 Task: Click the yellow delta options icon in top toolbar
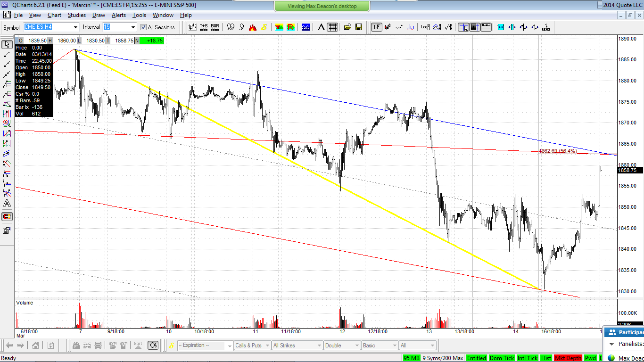point(264,27)
